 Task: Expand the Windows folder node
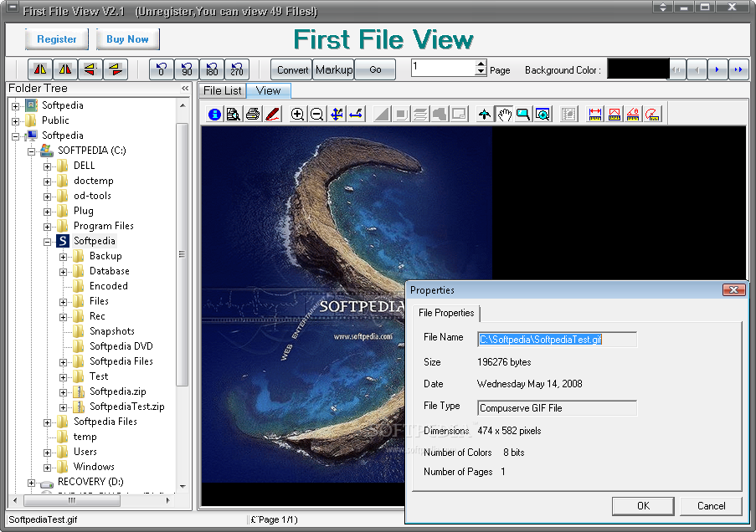click(47, 468)
